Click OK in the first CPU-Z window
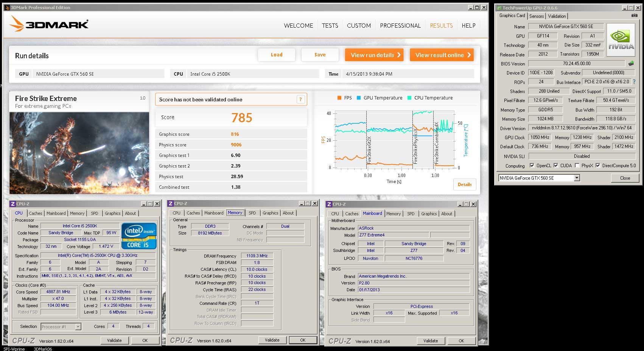Image resolution: width=644 pixels, height=351 pixels. pyautogui.click(x=145, y=340)
